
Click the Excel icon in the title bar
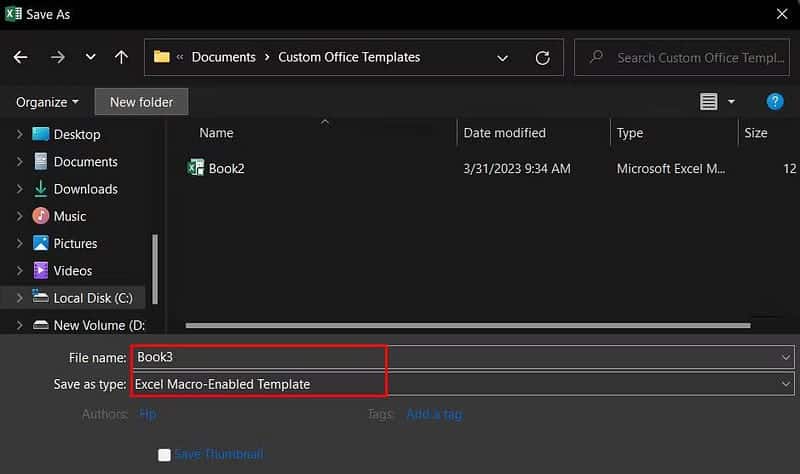[13, 13]
